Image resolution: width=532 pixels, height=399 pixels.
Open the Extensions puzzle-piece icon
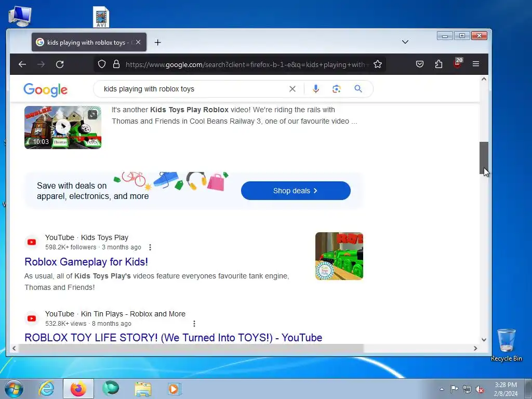pos(438,64)
